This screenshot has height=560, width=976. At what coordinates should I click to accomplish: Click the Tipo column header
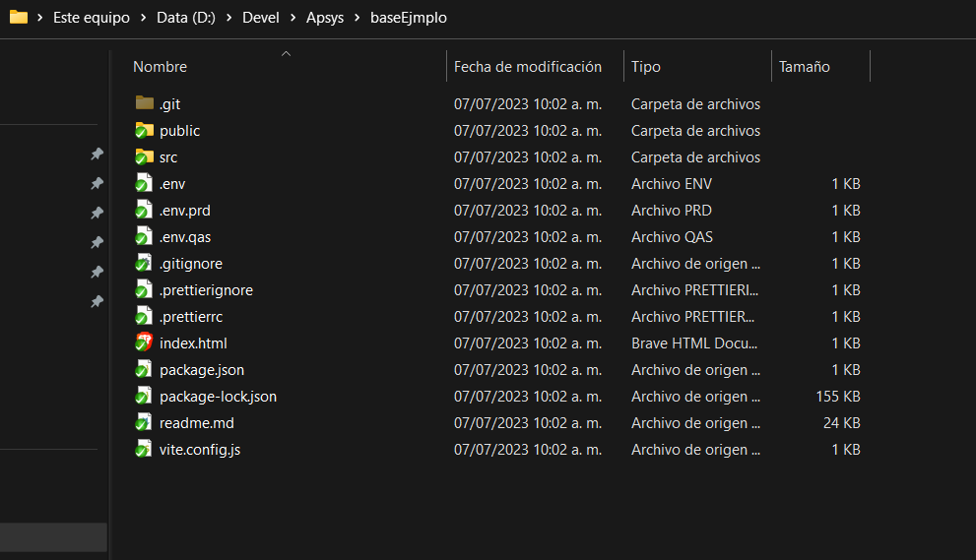tap(646, 67)
